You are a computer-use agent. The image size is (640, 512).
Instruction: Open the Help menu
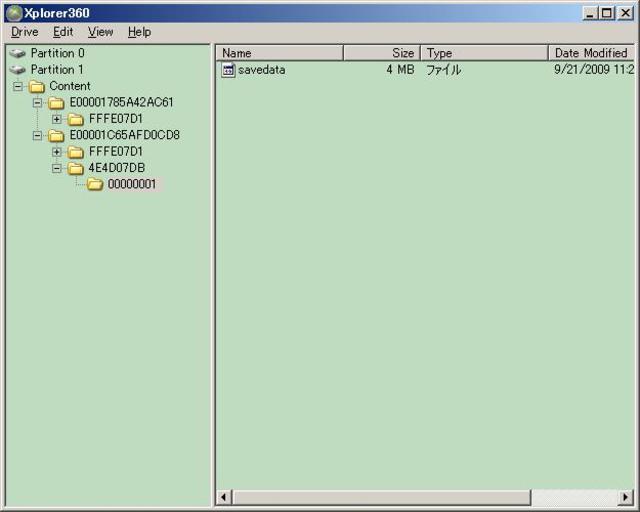(x=139, y=32)
